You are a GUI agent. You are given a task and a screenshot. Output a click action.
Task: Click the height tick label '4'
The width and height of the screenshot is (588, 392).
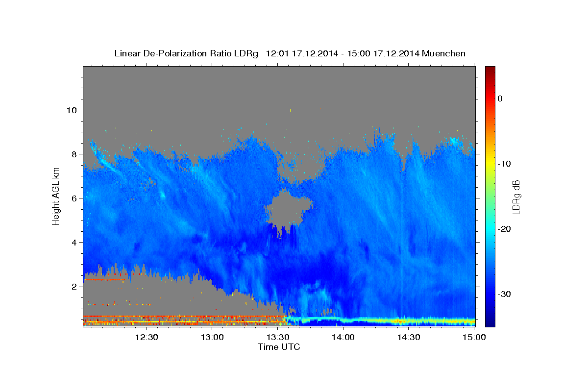click(75, 242)
